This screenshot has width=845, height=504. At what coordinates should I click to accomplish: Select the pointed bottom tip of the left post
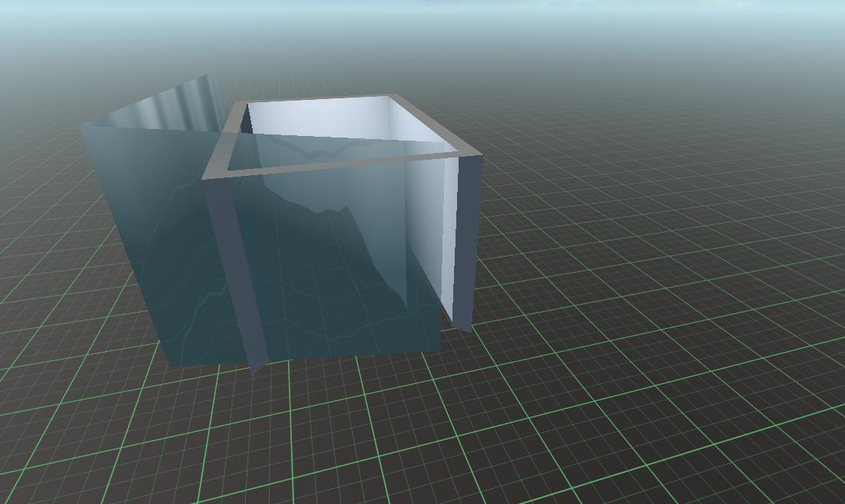tap(254, 371)
